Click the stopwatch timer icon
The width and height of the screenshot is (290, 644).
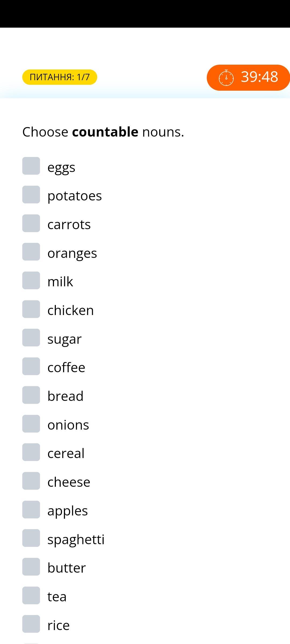click(226, 78)
